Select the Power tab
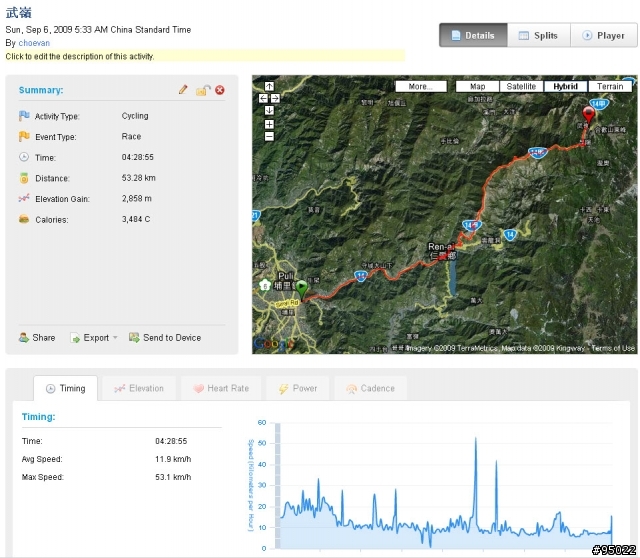The image size is (640, 558). click(x=298, y=388)
